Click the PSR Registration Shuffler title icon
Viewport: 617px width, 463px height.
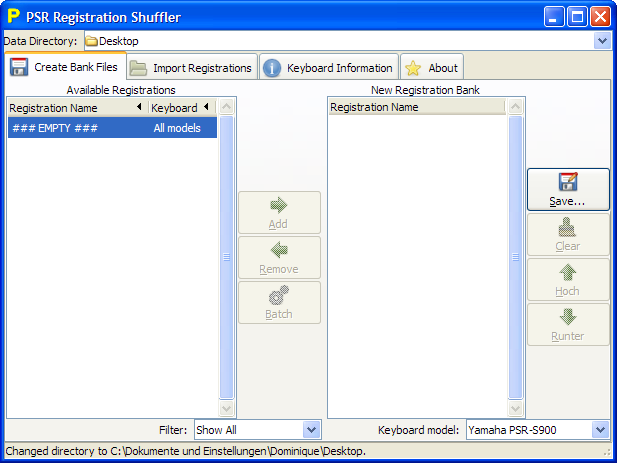(14, 16)
